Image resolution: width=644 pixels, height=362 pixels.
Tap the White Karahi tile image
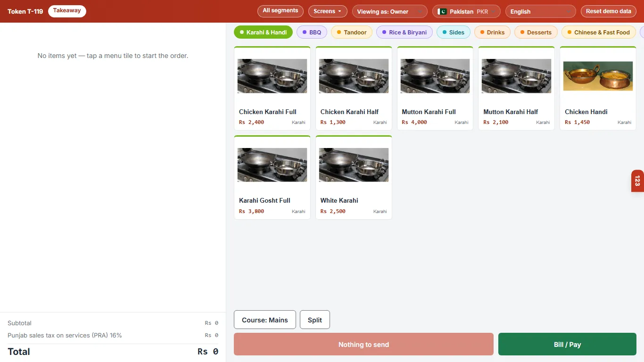(x=354, y=165)
